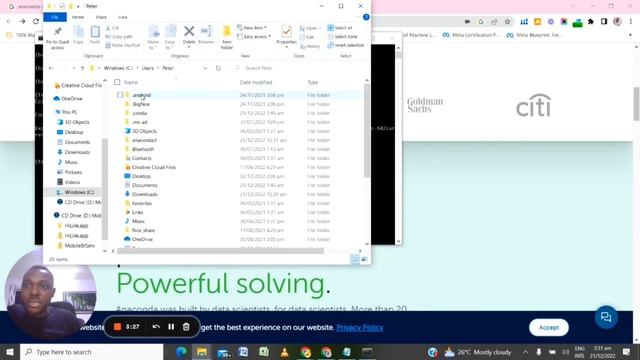640x360 pixels.
Task: Open the Windows Start button
Action: coord(10,352)
